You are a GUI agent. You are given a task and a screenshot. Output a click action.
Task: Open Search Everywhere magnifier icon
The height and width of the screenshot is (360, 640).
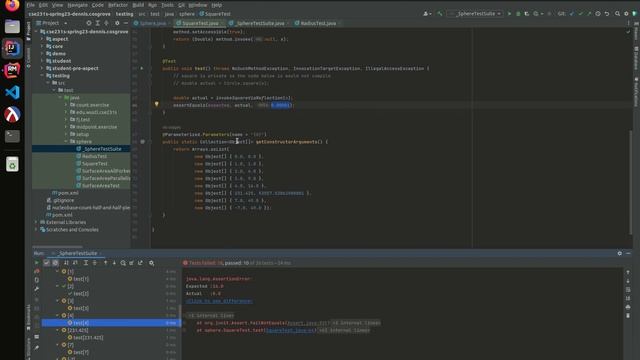pyautogui.click(x=617, y=13)
